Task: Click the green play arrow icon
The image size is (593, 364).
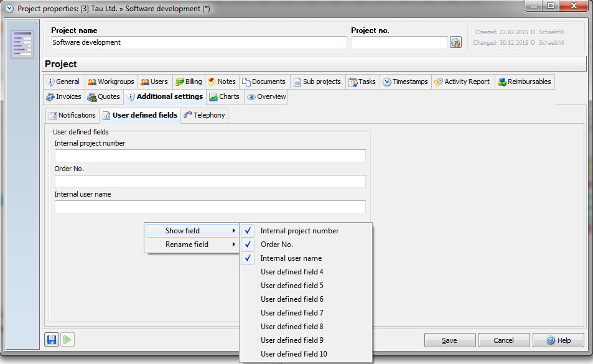Action: coord(67,340)
